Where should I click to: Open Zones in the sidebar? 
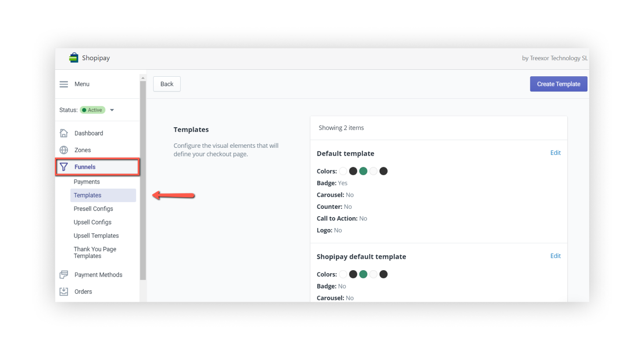(82, 150)
